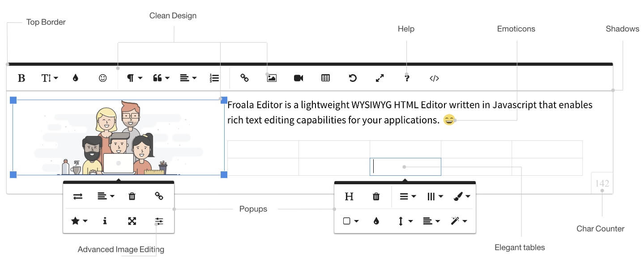Click the insert video icon

pos(299,78)
